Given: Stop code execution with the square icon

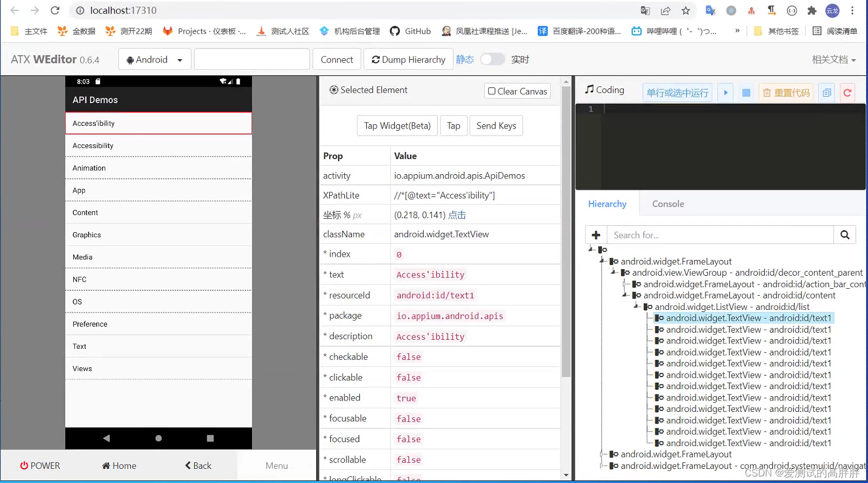Looking at the screenshot, I should tap(746, 93).
